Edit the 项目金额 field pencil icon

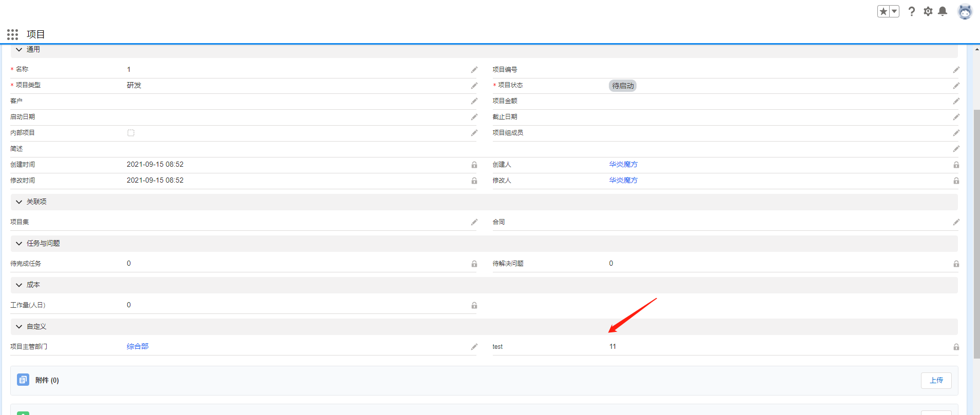tap(956, 101)
